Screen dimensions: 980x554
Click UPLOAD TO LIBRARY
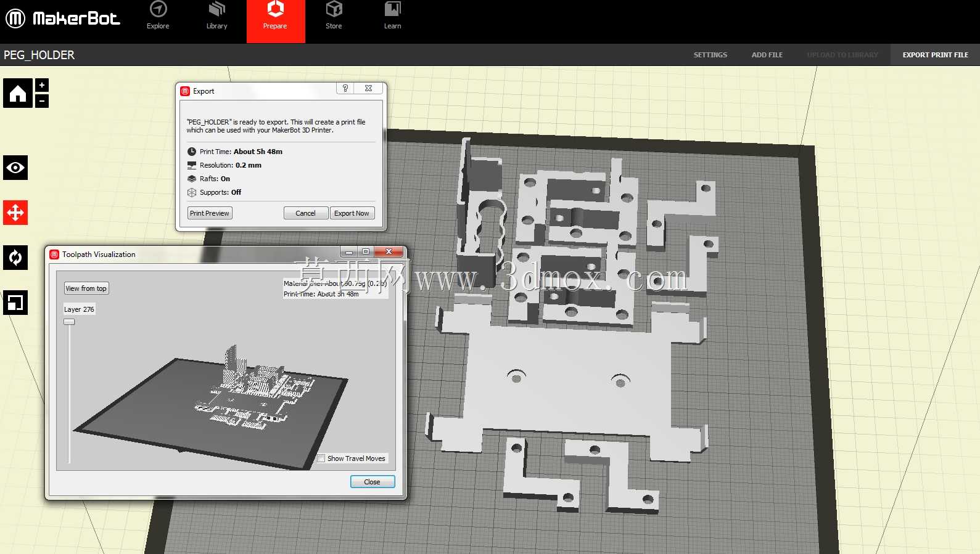842,55
